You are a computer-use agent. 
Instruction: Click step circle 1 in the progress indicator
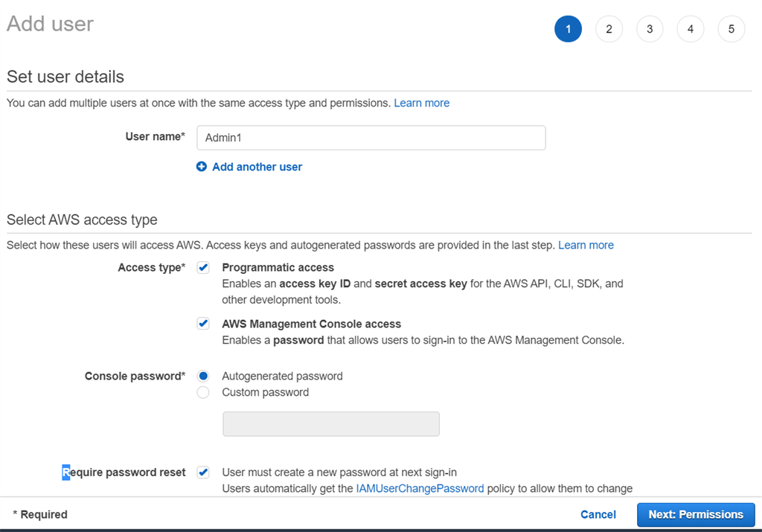(x=568, y=28)
